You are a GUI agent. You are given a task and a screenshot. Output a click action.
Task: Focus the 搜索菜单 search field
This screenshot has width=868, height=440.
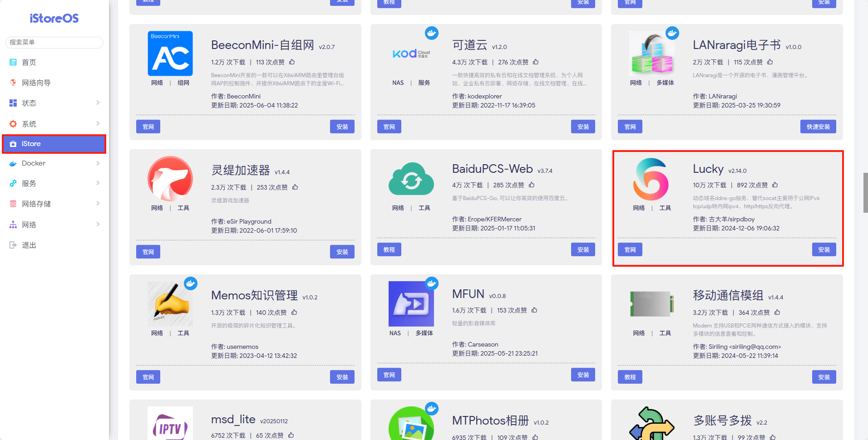[x=54, y=42]
